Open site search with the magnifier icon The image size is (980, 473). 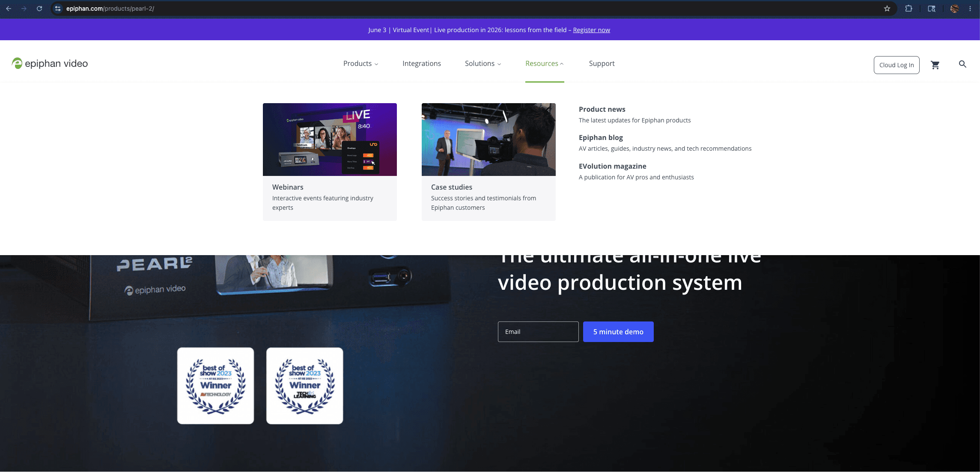coord(962,64)
